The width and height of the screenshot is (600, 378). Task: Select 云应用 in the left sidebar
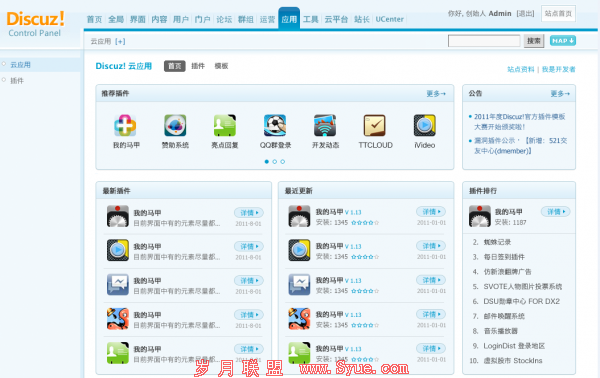pyautogui.click(x=20, y=65)
